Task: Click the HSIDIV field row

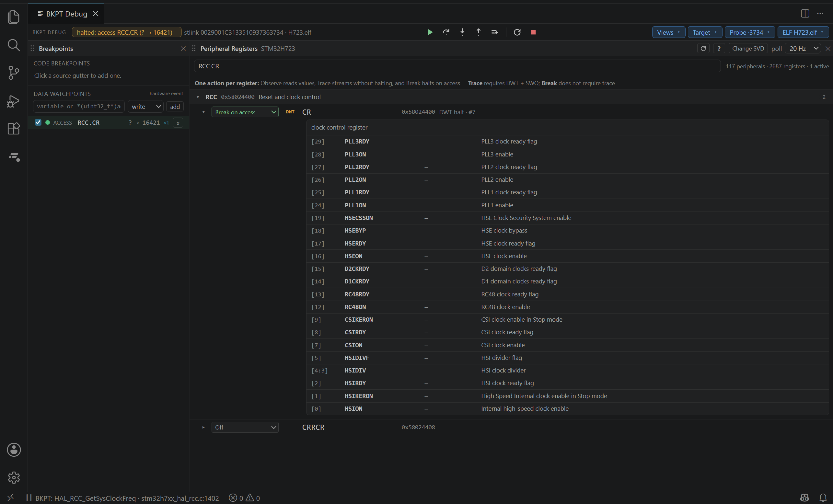Action: click(567, 370)
